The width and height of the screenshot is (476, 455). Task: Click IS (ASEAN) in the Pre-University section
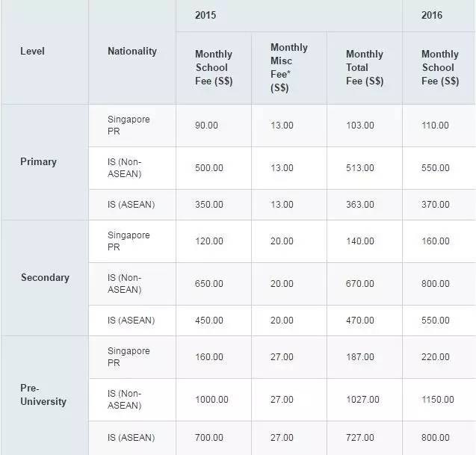point(131,436)
